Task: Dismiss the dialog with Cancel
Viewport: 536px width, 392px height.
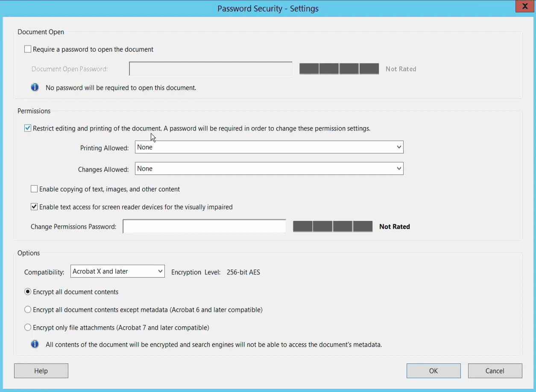Action: (x=495, y=370)
